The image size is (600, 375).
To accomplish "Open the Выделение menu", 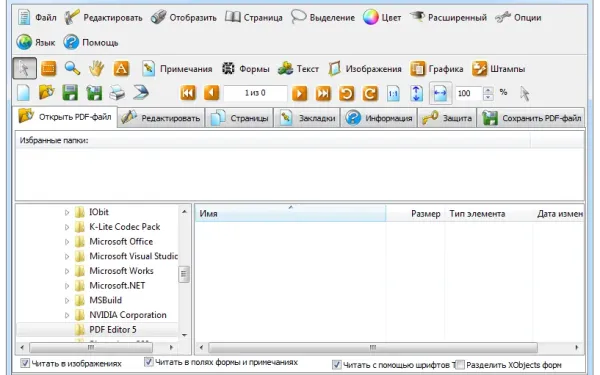I will pyautogui.click(x=323, y=18).
